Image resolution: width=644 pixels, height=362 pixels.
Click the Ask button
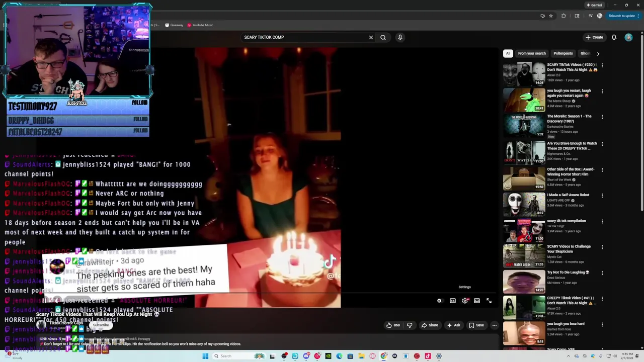(x=454, y=325)
